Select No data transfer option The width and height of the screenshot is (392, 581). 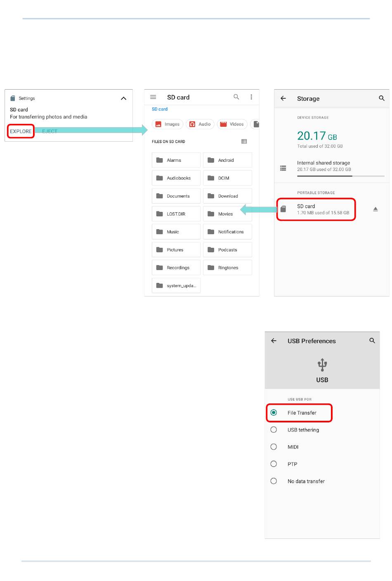pos(274,481)
